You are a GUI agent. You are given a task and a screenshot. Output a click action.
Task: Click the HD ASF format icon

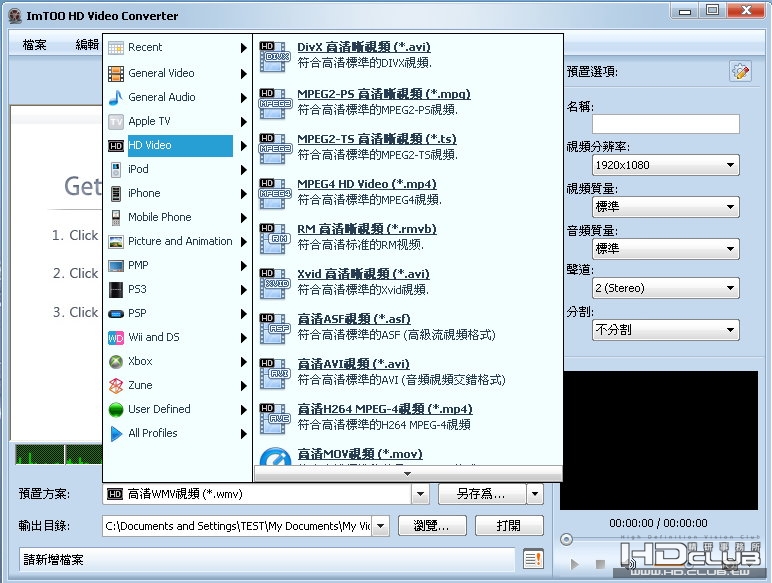click(x=274, y=328)
